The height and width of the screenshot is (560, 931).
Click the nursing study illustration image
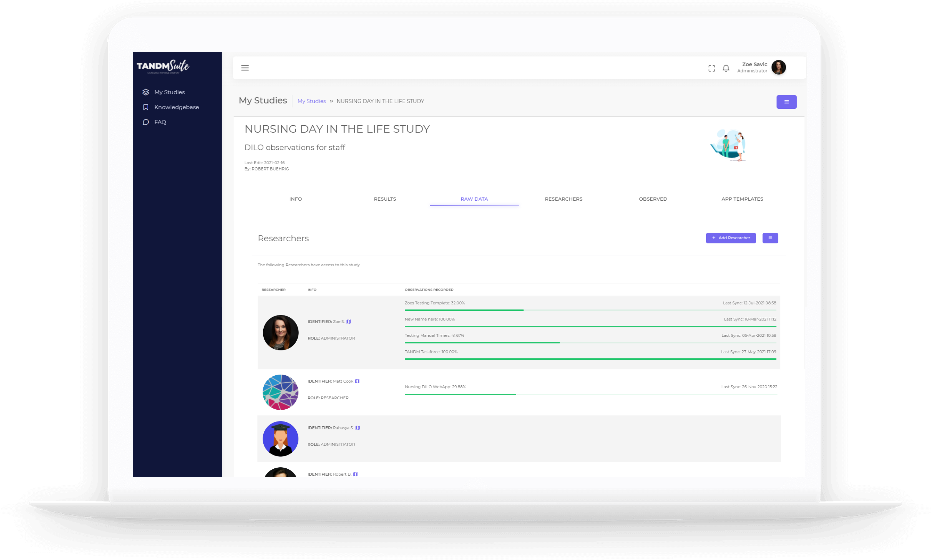[x=727, y=145]
